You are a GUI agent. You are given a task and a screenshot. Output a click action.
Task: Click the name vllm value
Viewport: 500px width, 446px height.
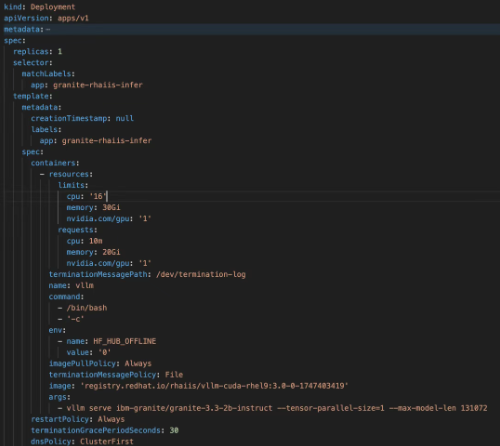click(x=85, y=285)
